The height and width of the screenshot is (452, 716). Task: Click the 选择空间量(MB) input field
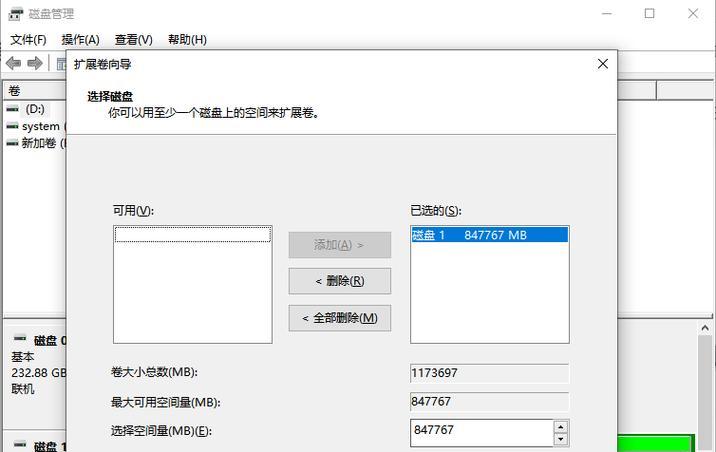click(x=482, y=432)
